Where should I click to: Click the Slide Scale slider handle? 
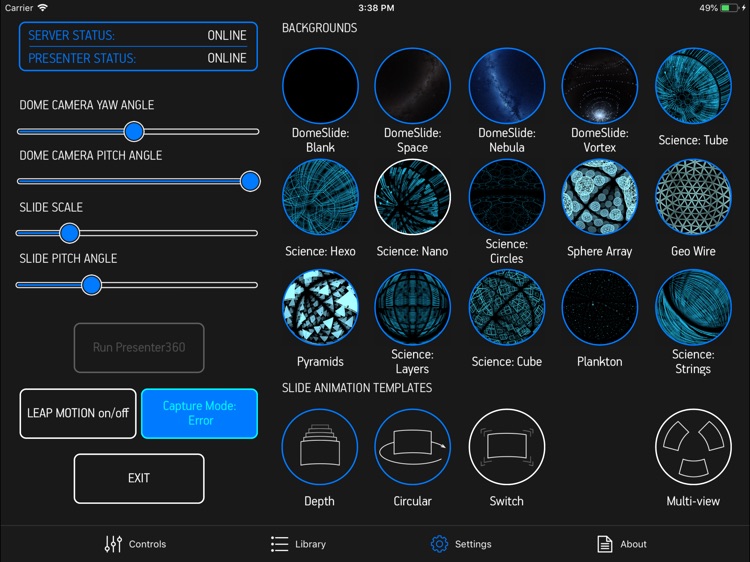coord(70,233)
